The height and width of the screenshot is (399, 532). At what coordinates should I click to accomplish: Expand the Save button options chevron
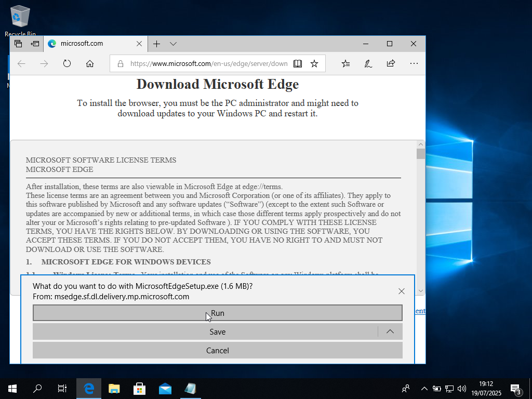pyautogui.click(x=390, y=331)
